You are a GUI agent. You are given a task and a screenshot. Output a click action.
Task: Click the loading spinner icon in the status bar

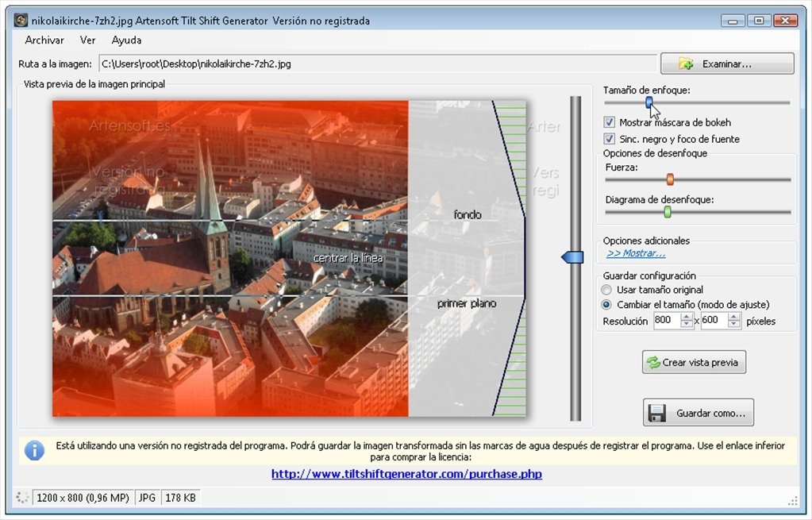[x=22, y=498]
